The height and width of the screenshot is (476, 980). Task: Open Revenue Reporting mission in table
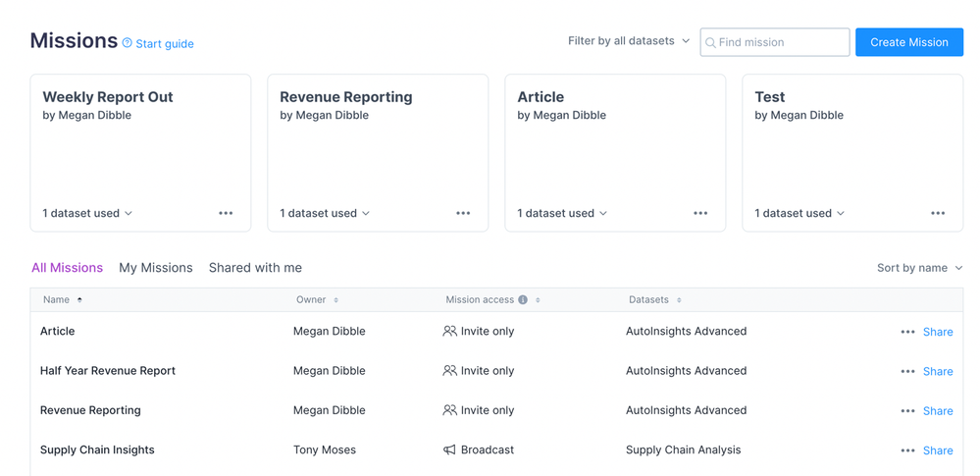90,410
